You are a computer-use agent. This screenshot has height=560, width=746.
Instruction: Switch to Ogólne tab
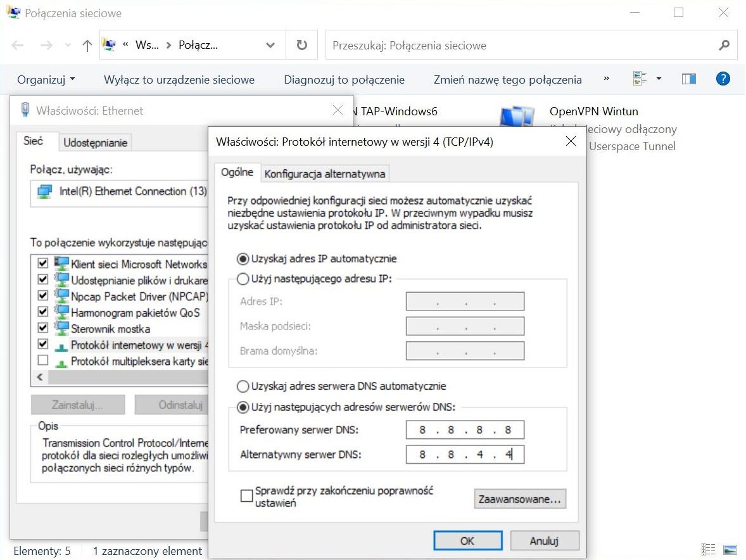pyautogui.click(x=237, y=172)
